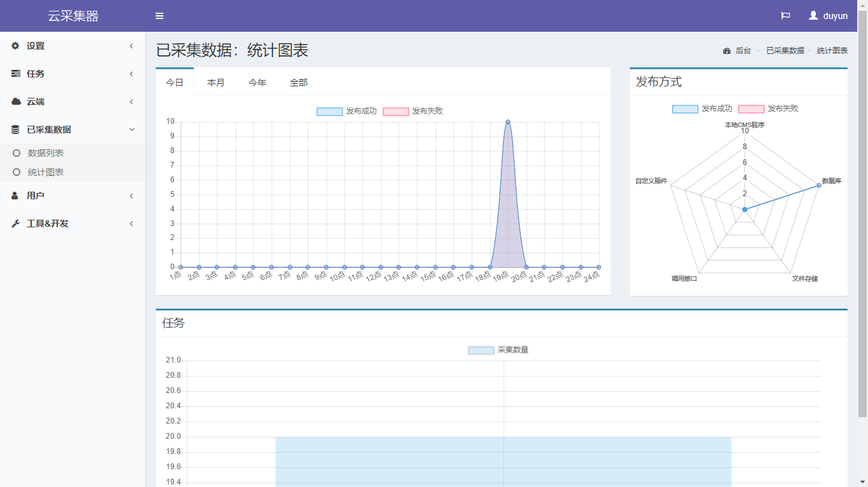868x487 pixels.
Task: Click the 发布成功 blue legend swatch
Action: pyautogui.click(x=329, y=111)
